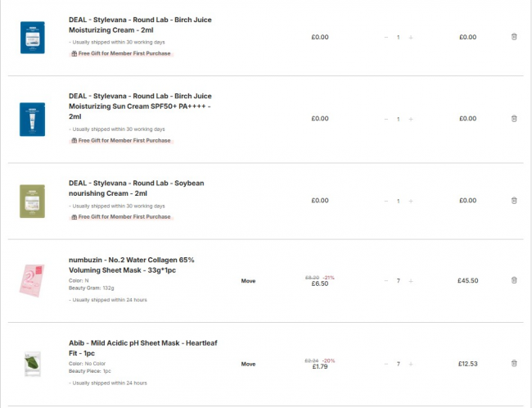
Task: Open Birch Juice Sun Cream product thumbnail
Action: [32, 119]
